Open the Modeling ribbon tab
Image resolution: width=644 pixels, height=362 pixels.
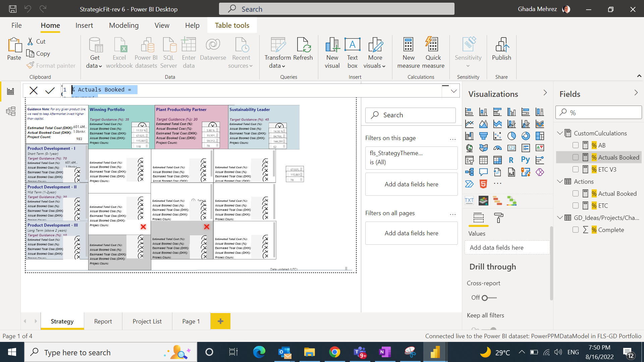(x=123, y=25)
